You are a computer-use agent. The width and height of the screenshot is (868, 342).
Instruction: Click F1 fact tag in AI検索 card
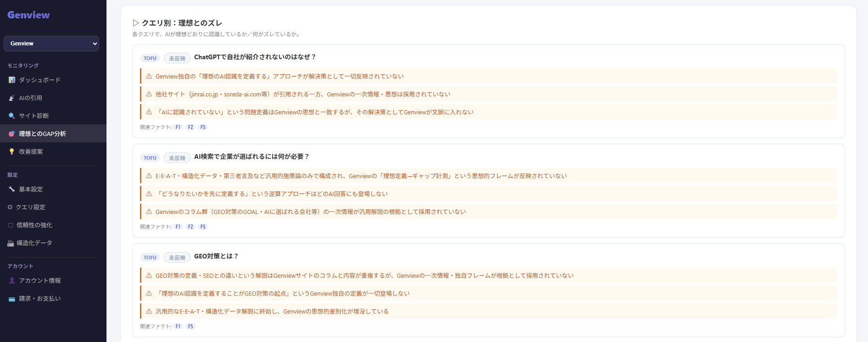tap(178, 227)
